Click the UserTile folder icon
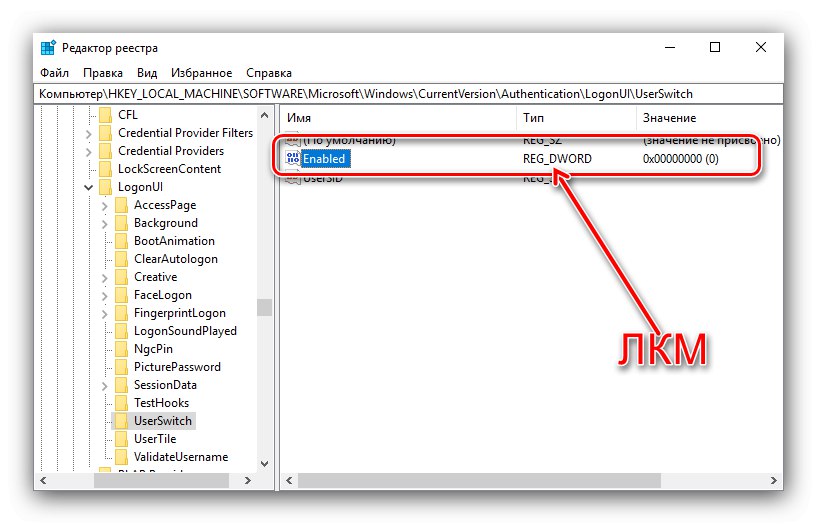The width and height of the screenshot is (817, 524). [121, 439]
